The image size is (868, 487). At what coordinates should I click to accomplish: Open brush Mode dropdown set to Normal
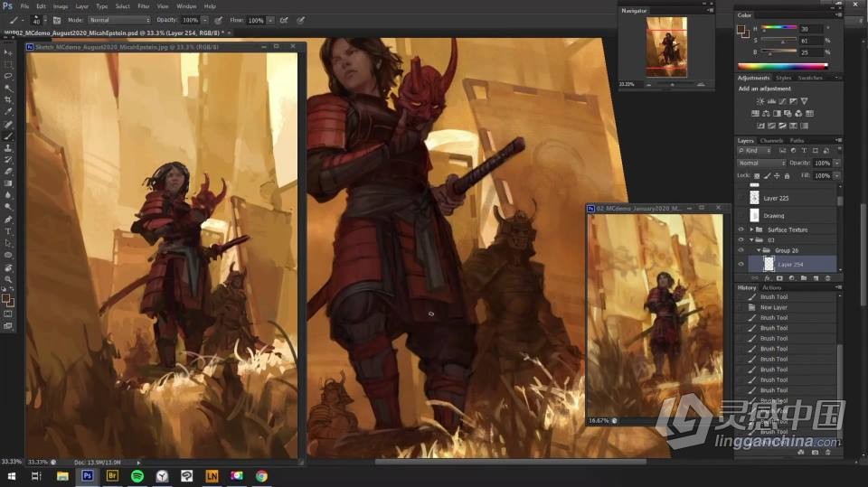click(119, 20)
